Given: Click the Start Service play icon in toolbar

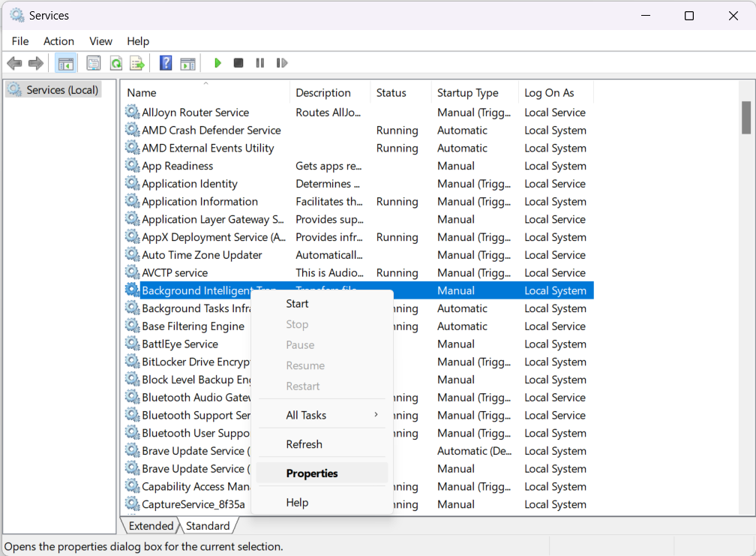Looking at the screenshot, I should [217, 63].
